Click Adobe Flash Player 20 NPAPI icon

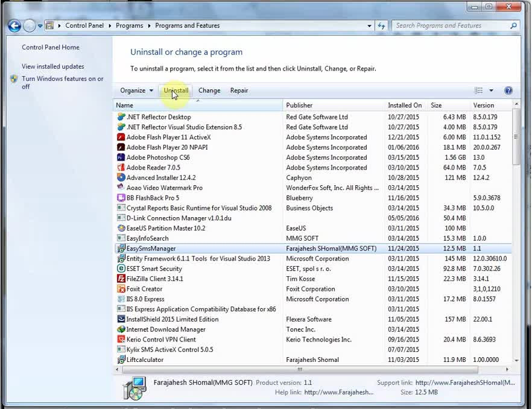121,147
